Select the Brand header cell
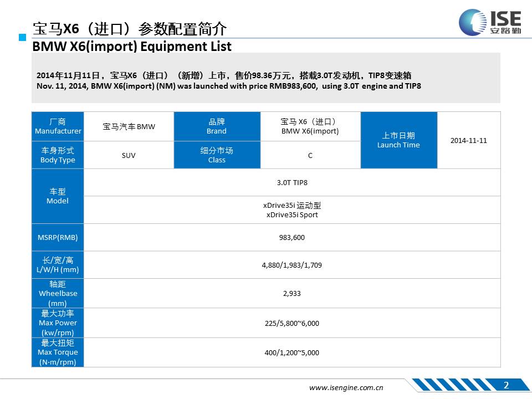 217,126
